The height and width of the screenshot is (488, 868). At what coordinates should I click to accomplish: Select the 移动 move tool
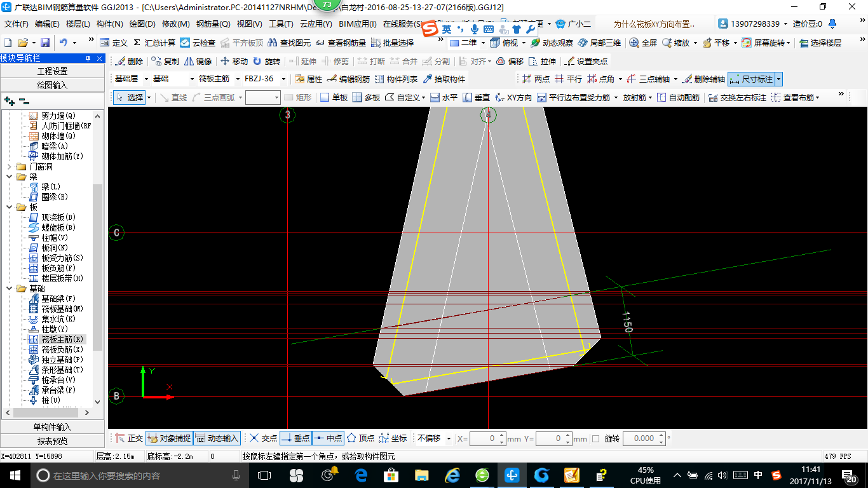click(x=234, y=62)
